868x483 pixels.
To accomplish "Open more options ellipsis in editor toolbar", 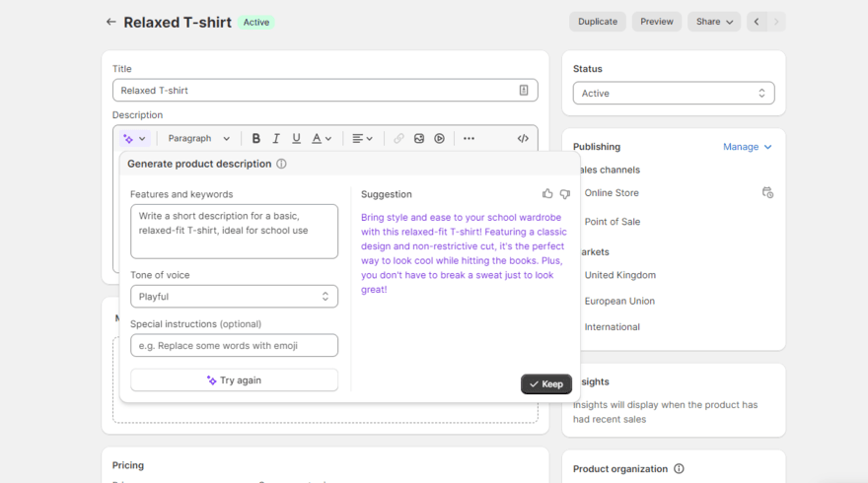I will point(469,139).
